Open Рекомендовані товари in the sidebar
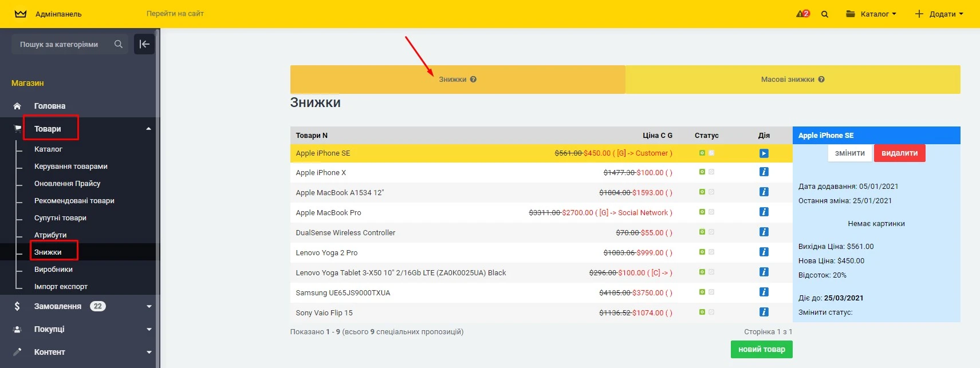980x368 pixels. (74, 200)
